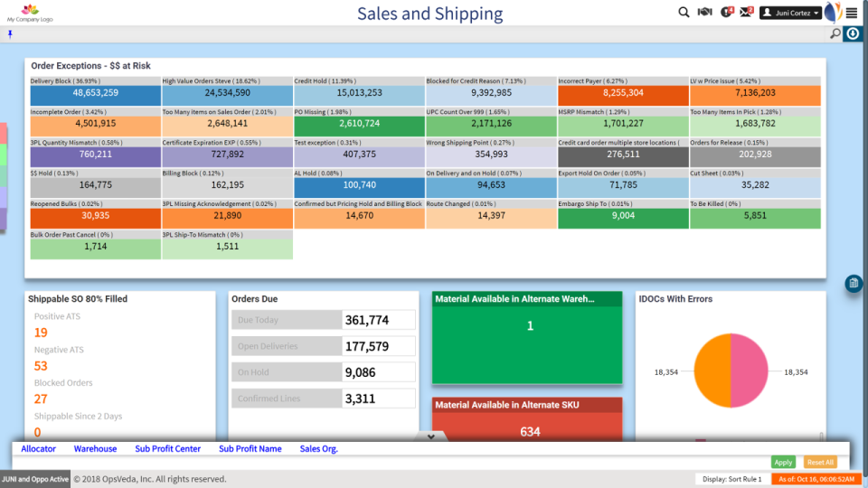This screenshot has width=868, height=488.
Task: Click the magnifier on gray sub-toolbar
Action: (x=835, y=33)
